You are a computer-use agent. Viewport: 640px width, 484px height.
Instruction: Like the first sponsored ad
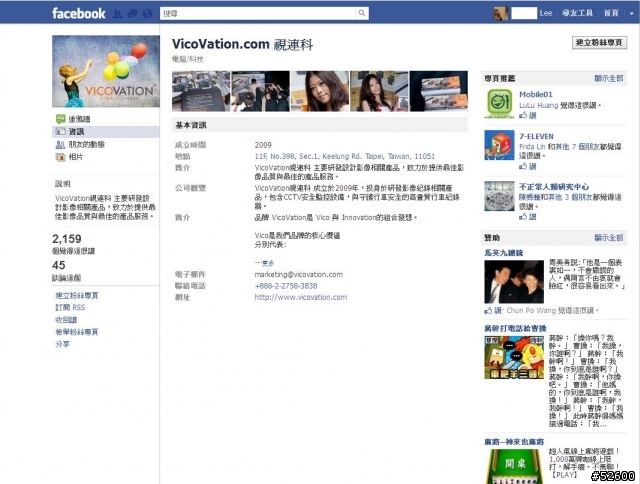(493, 311)
